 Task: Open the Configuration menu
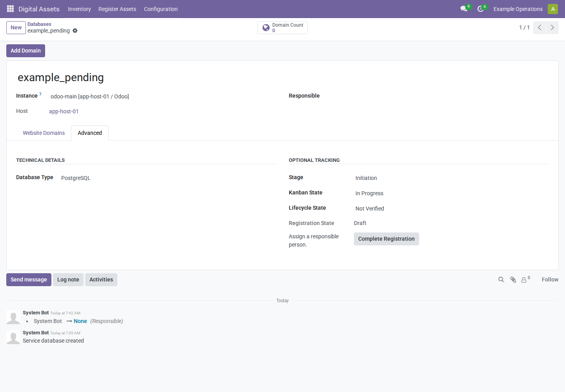click(x=161, y=9)
